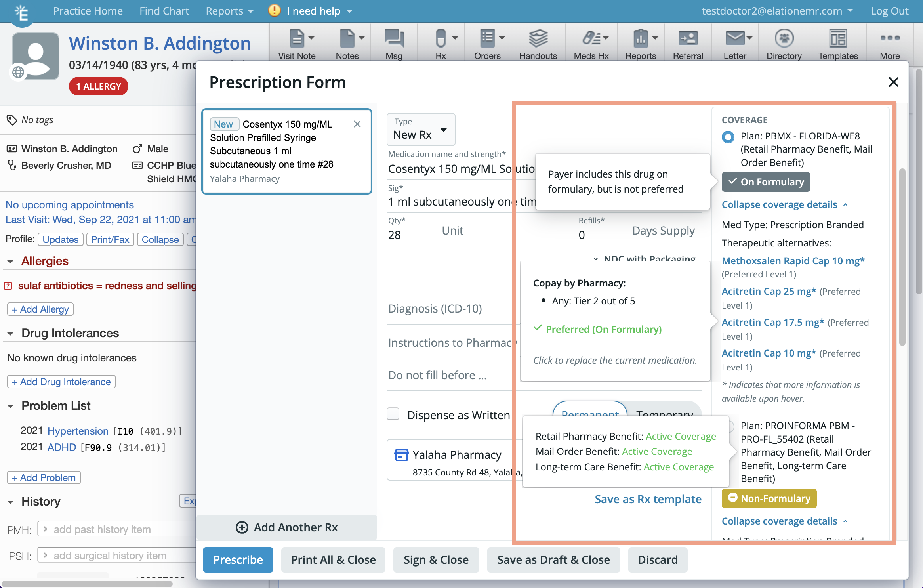Remove the Cosentyx prescription with X icon
The width and height of the screenshot is (923, 588).
click(357, 124)
